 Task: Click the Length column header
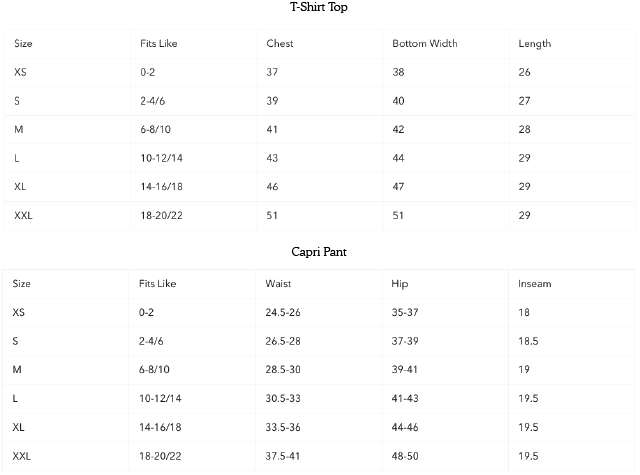click(x=534, y=44)
